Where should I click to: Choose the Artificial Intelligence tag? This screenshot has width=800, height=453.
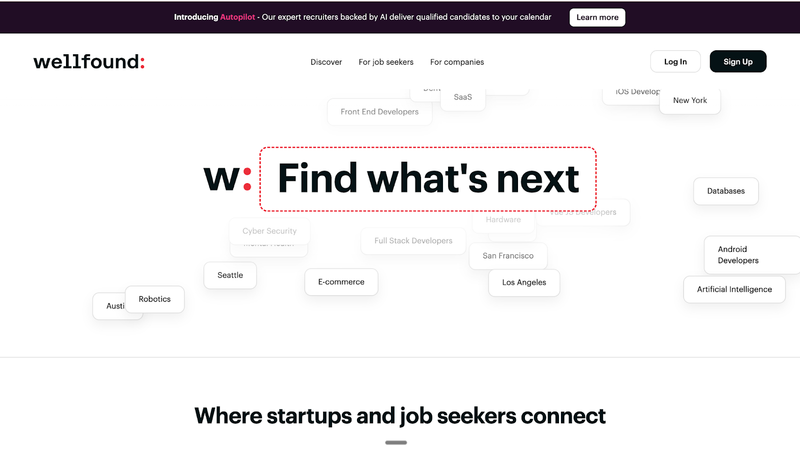(x=734, y=290)
